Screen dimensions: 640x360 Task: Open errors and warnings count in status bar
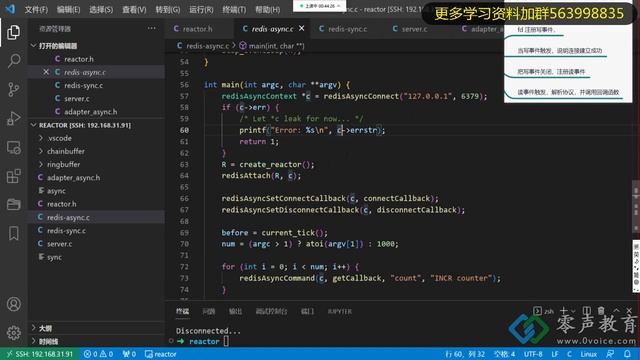pyautogui.click(x=98, y=354)
